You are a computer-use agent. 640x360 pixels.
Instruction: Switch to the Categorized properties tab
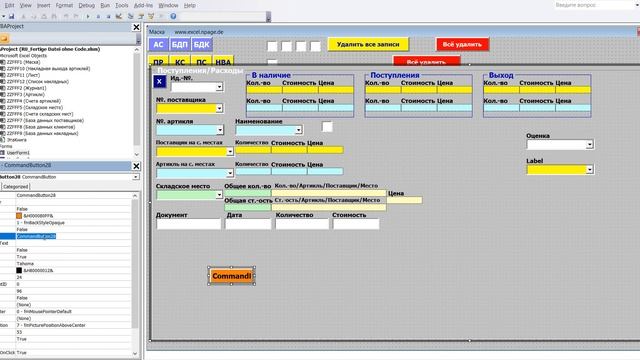(16, 187)
